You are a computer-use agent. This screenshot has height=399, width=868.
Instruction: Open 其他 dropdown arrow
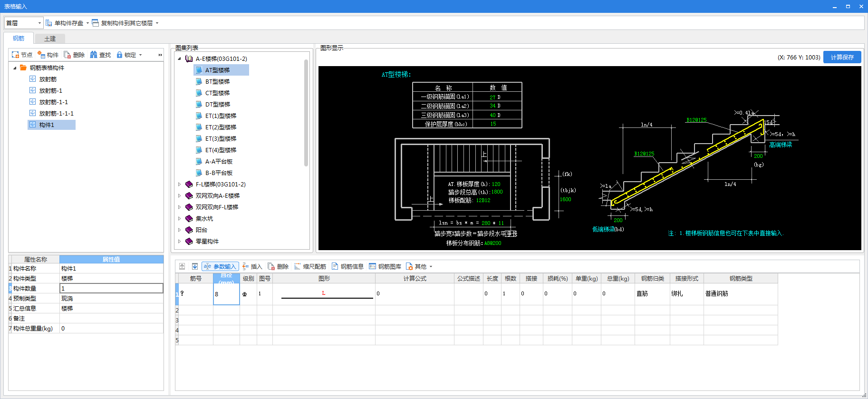point(431,267)
